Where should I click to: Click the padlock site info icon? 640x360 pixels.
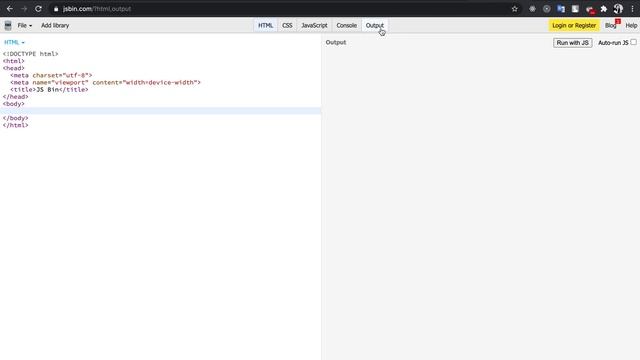(56, 9)
